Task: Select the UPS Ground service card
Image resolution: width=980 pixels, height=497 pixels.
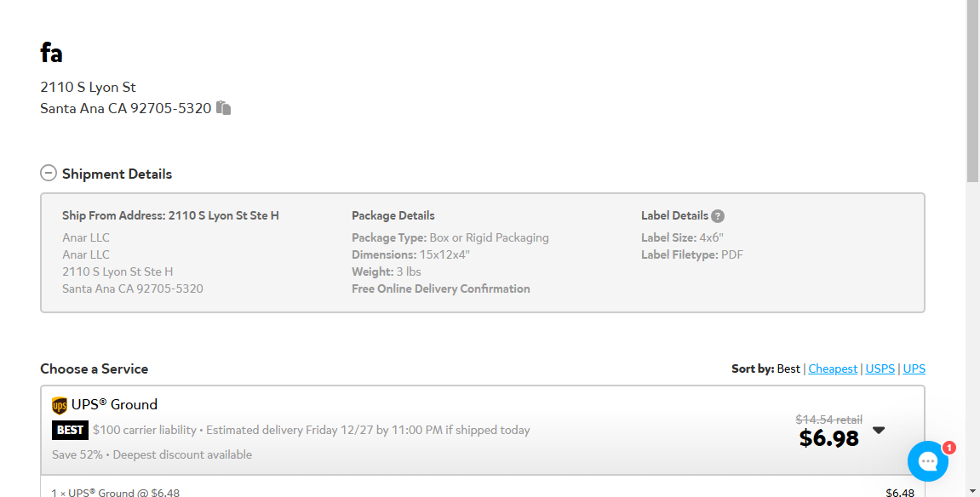Action: pyautogui.click(x=483, y=430)
